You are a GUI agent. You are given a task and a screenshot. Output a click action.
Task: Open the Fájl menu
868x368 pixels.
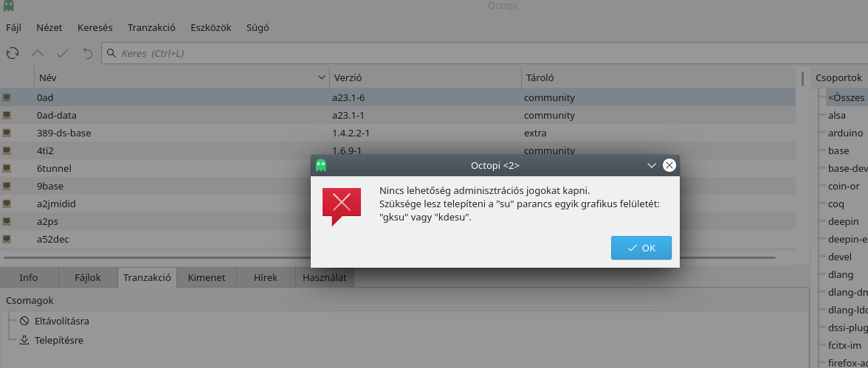[13, 27]
